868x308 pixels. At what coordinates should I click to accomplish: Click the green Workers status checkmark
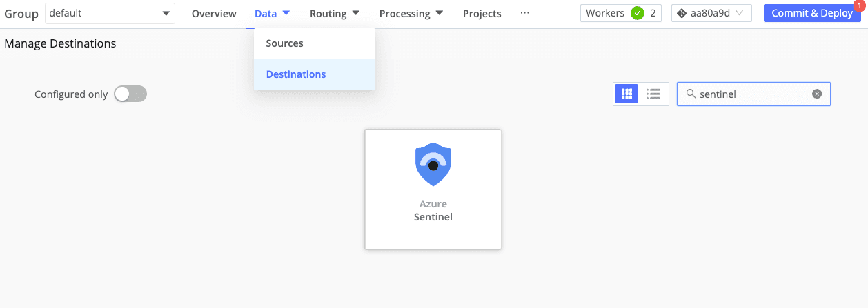pyautogui.click(x=637, y=13)
